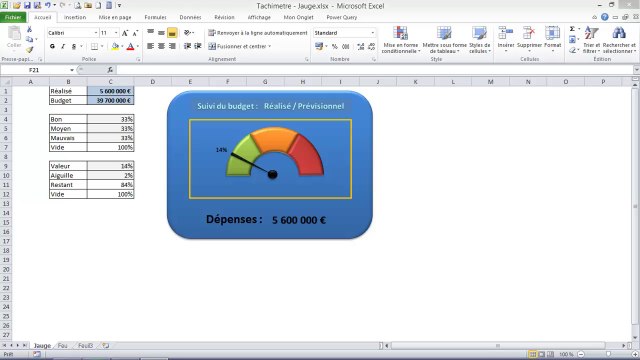640x360 pixels.
Task: Click the Cut scissors icon
Action: tap(29, 29)
